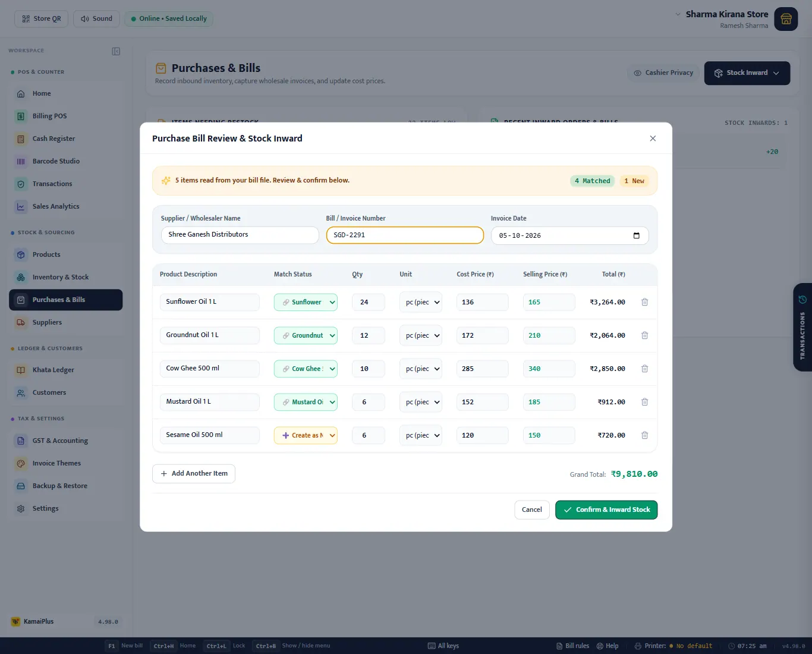
Task: Delete the Groundnut Oil 1 L row
Action: (x=644, y=335)
